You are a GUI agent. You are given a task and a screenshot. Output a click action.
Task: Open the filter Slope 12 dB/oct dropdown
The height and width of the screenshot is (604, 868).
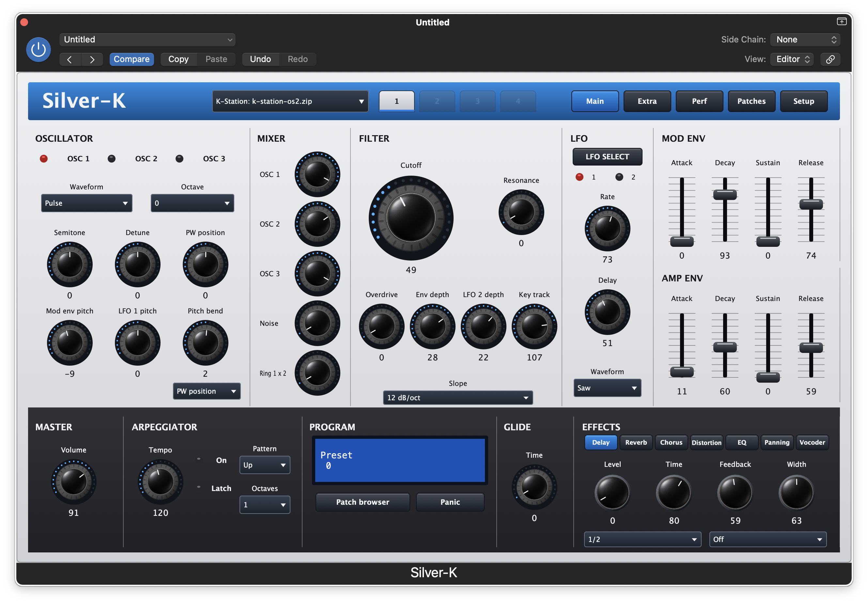point(458,398)
